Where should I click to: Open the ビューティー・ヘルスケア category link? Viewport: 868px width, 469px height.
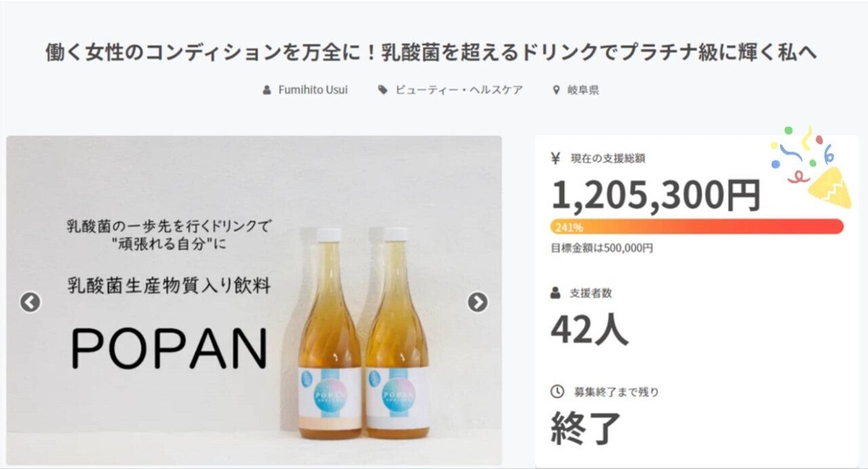[459, 90]
